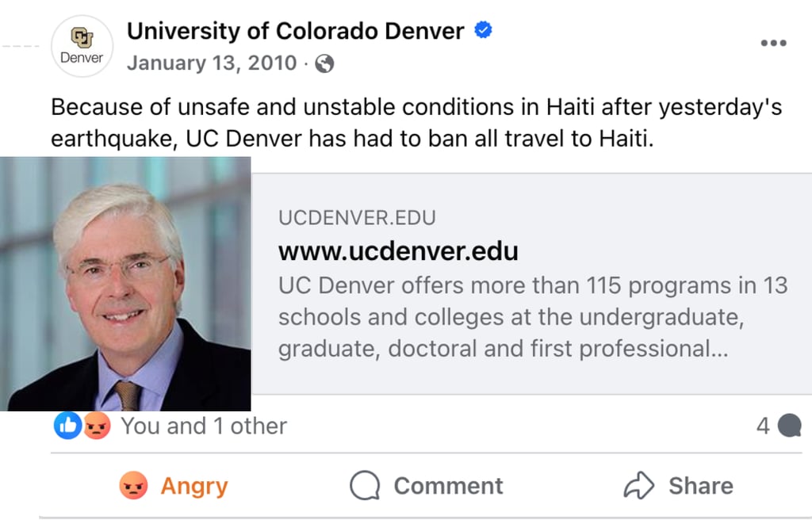The width and height of the screenshot is (812, 520).
Task: Click the UCDENVER.EDU domain label
Action: (357, 218)
